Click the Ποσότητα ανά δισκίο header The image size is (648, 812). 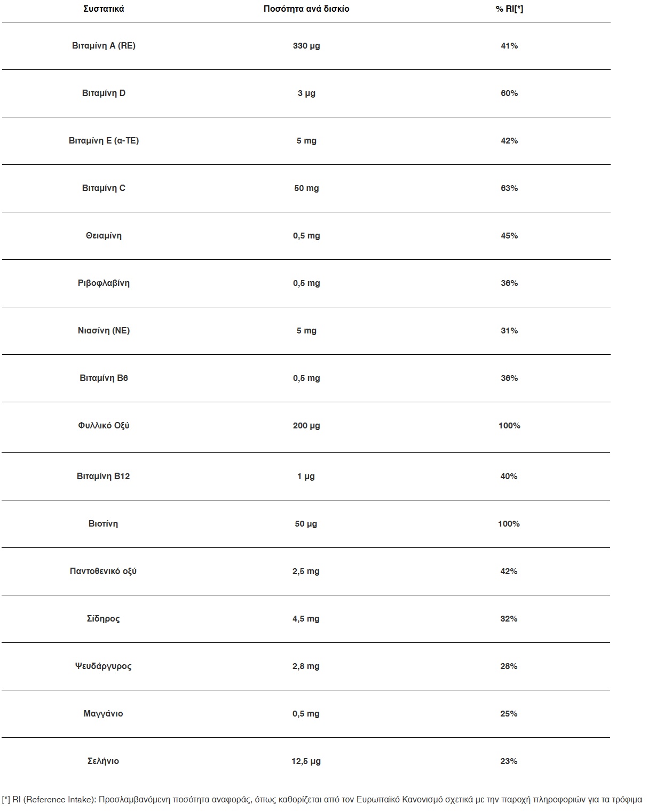(x=306, y=9)
